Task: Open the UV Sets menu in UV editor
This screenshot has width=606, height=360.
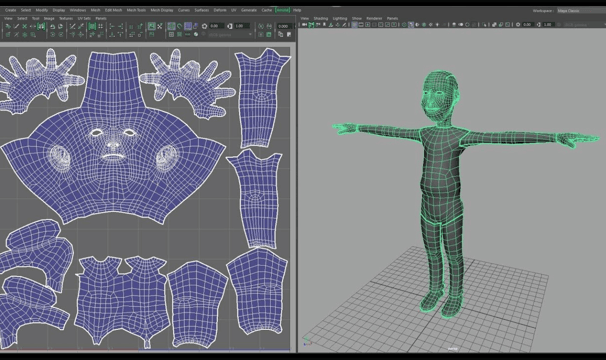Action: (84, 18)
